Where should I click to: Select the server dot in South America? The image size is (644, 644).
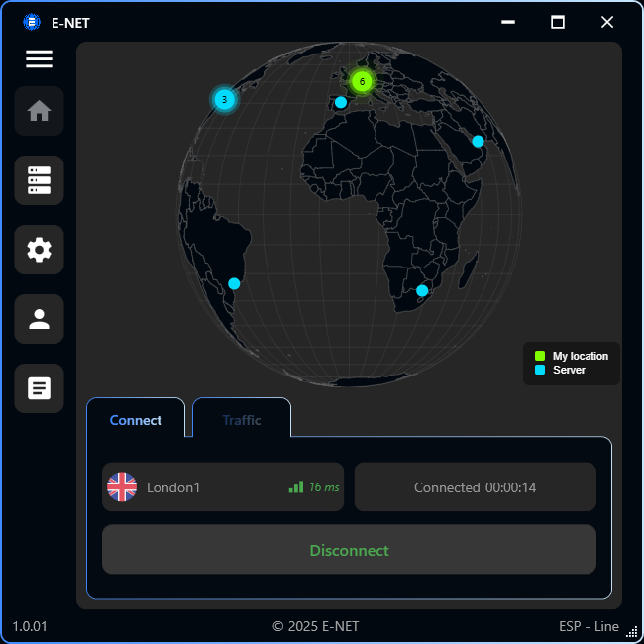[234, 283]
